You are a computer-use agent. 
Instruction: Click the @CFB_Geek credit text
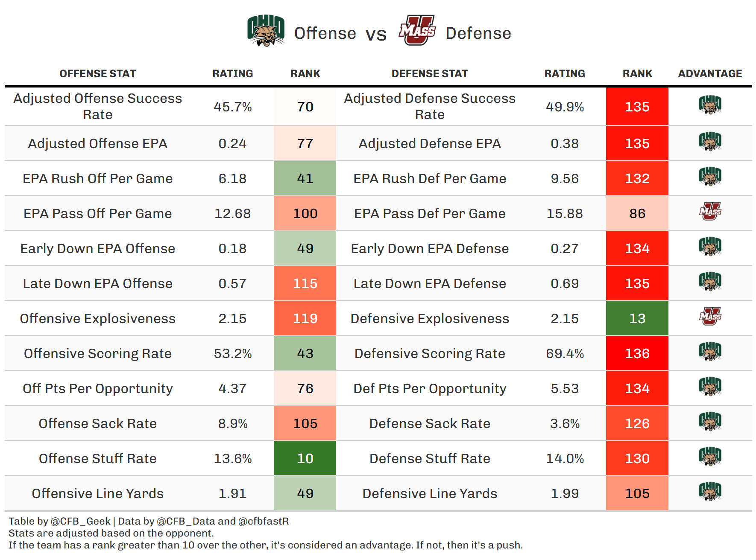(x=81, y=521)
